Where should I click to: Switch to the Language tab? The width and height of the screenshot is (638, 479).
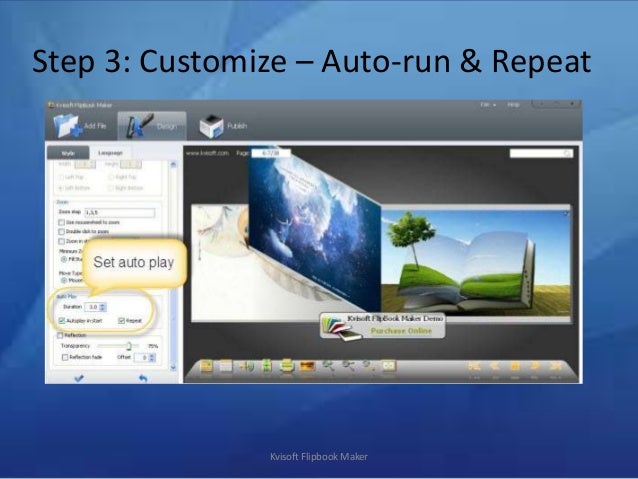(x=110, y=153)
